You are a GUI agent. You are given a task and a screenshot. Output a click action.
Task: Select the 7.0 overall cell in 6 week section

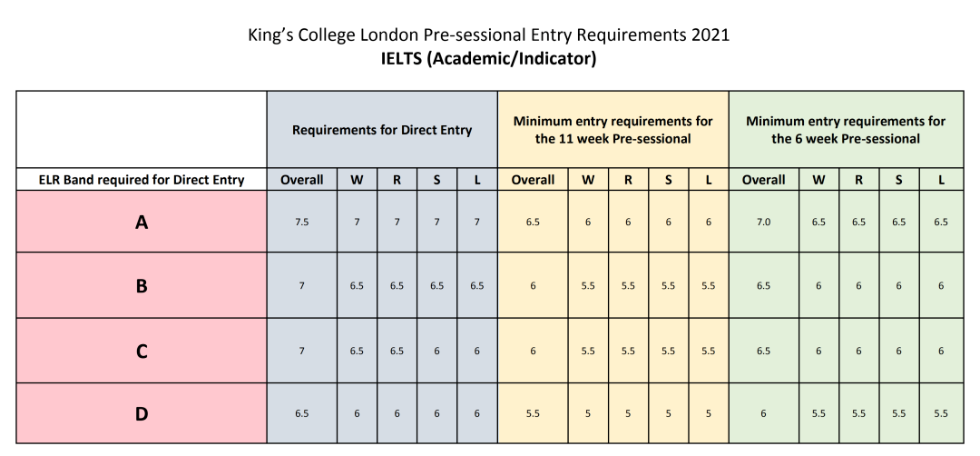[x=764, y=222]
